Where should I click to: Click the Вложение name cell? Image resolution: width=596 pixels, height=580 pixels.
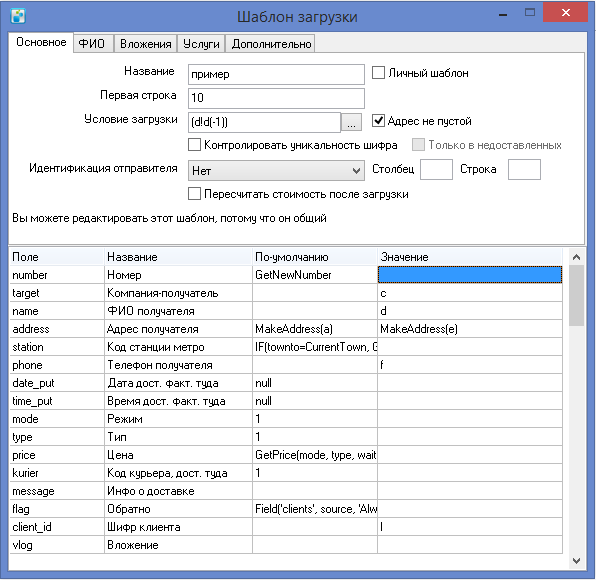point(178,545)
